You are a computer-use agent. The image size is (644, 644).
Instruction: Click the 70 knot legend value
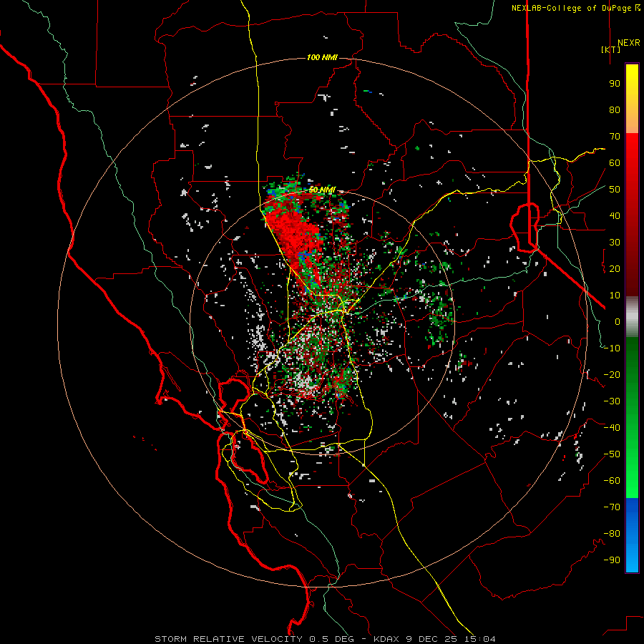(x=615, y=137)
